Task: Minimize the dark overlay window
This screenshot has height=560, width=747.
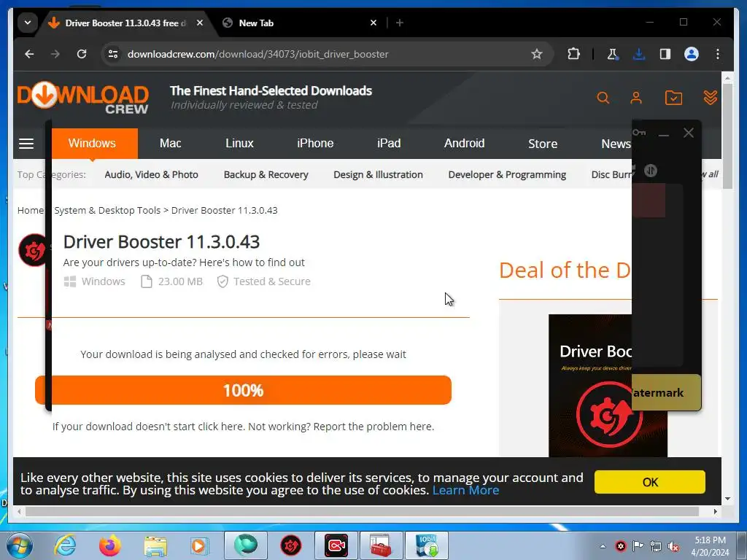Action: 664,134
